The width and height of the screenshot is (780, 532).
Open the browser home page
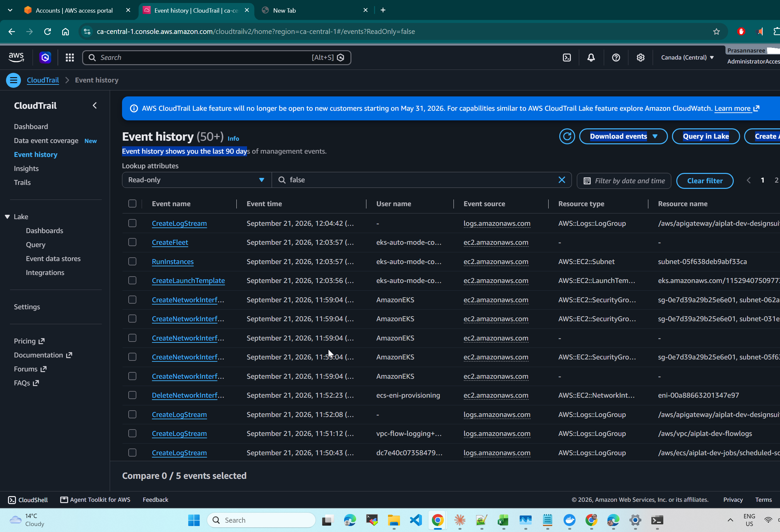tap(65, 32)
